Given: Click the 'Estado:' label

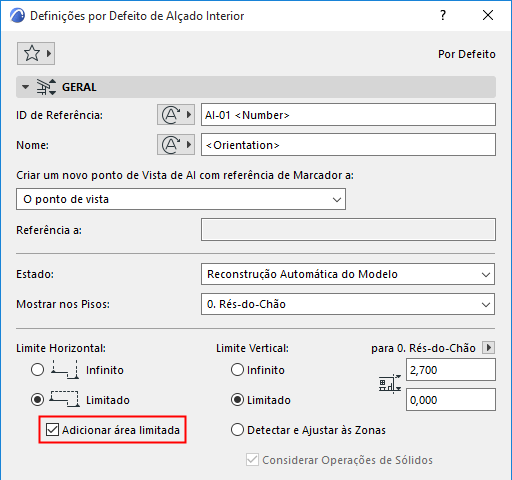Looking at the screenshot, I should 35,274.
